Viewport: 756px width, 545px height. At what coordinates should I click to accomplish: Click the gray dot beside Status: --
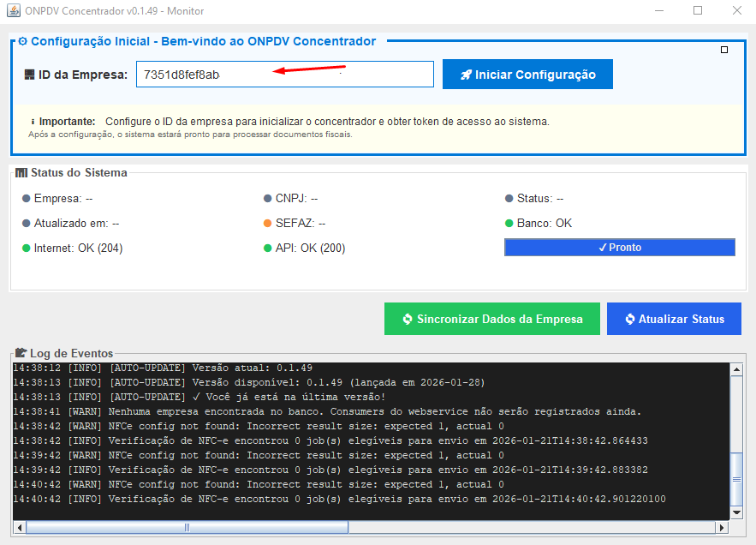coord(509,199)
